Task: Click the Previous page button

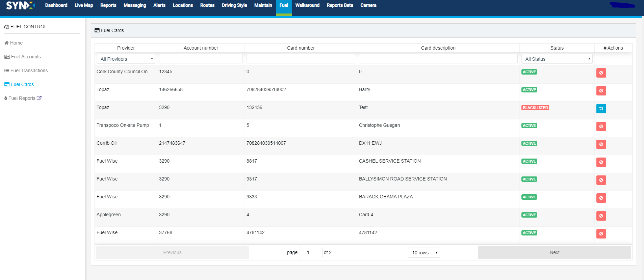Action: coord(172,252)
